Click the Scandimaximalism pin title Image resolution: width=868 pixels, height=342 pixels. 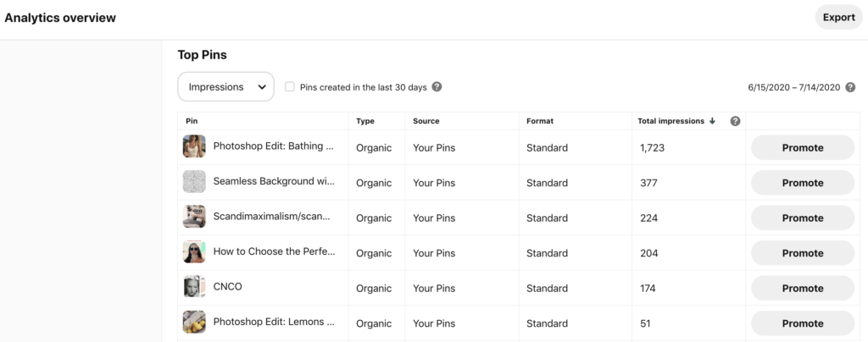[x=273, y=217]
